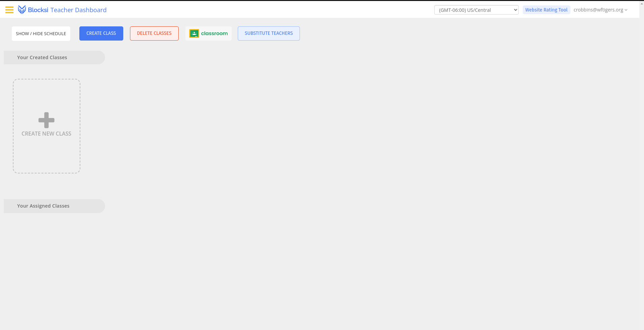Click the blue CREATE CLASS button
644x330 pixels.
[x=101, y=33]
